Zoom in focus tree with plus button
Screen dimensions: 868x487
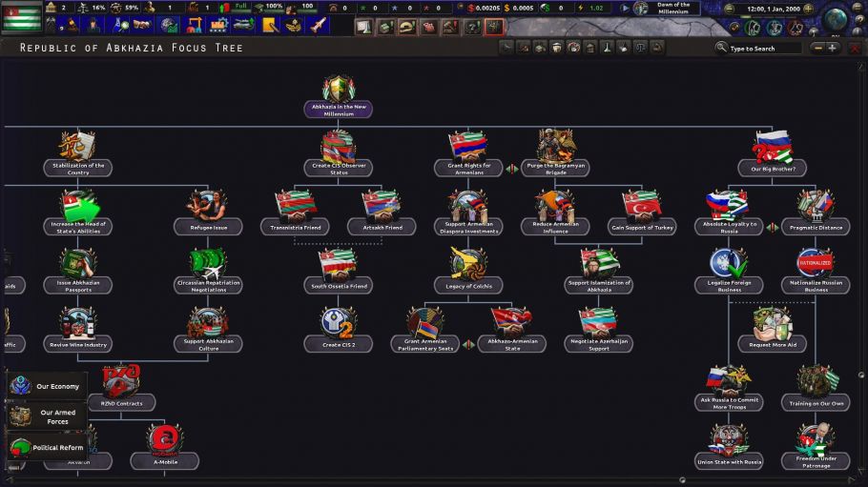tap(832, 49)
